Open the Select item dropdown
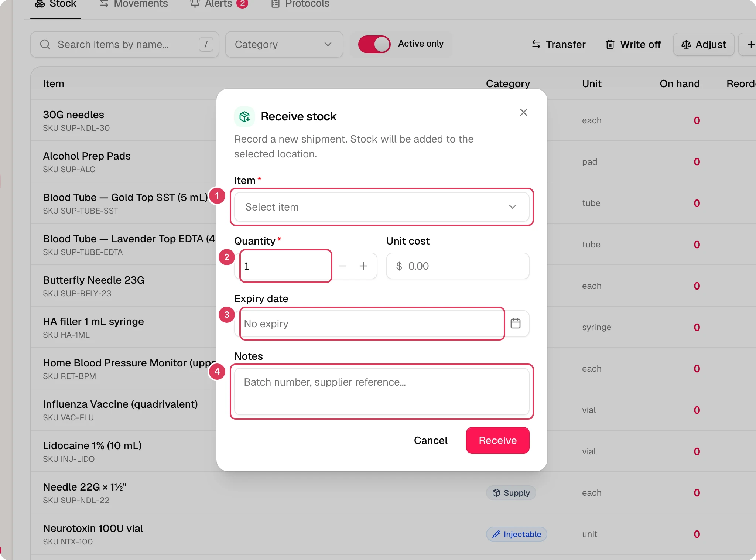The image size is (756, 560). [x=382, y=207]
